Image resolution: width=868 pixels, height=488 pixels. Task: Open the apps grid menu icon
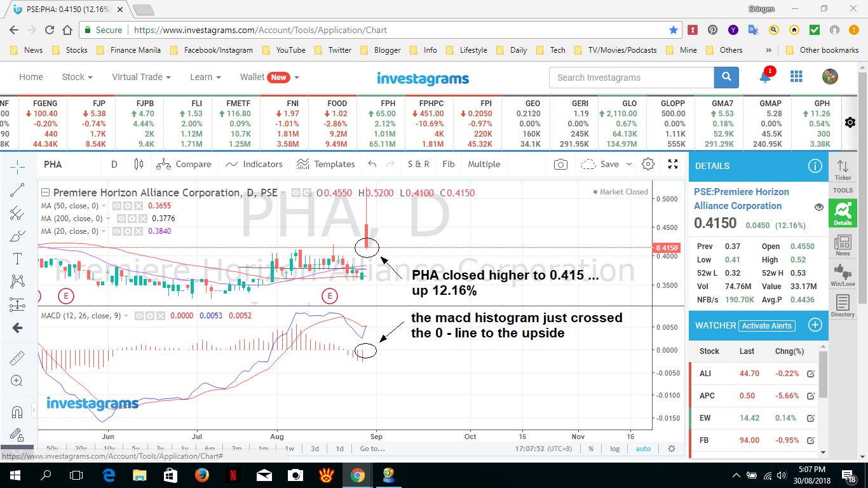(796, 77)
